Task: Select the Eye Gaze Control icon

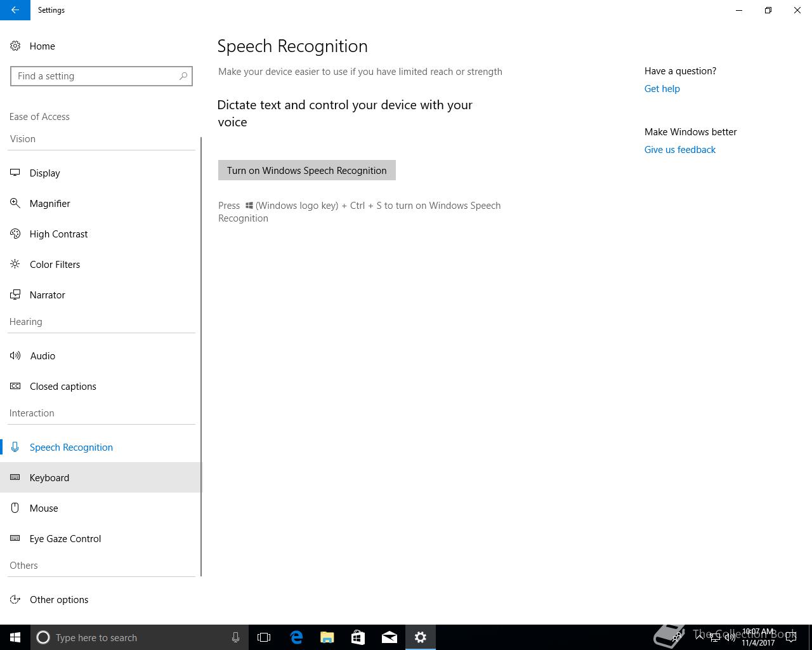Action: click(x=15, y=538)
